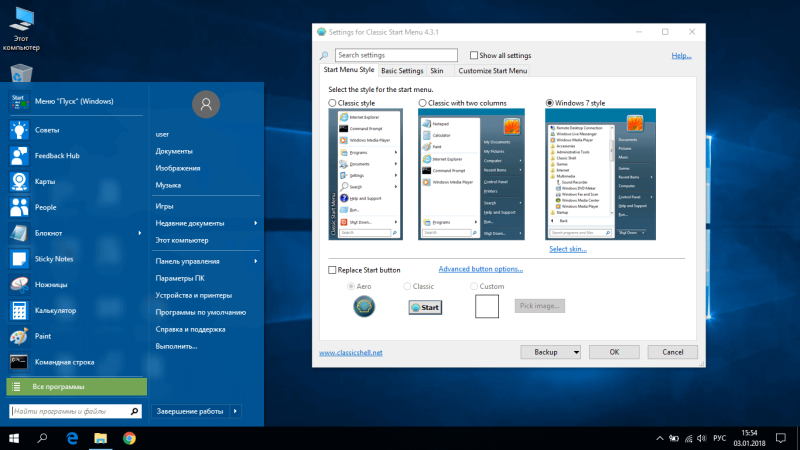Click the Cancel button
Viewport: 800px width, 450px height.
tap(672, 352)
